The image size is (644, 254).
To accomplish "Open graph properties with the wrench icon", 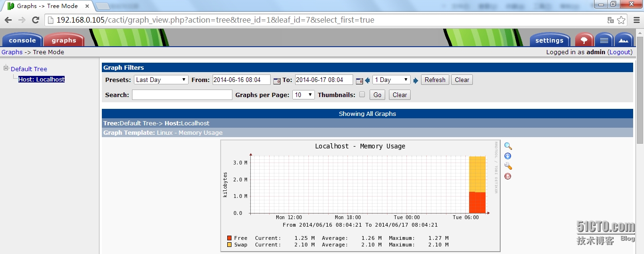I will 508,166.
